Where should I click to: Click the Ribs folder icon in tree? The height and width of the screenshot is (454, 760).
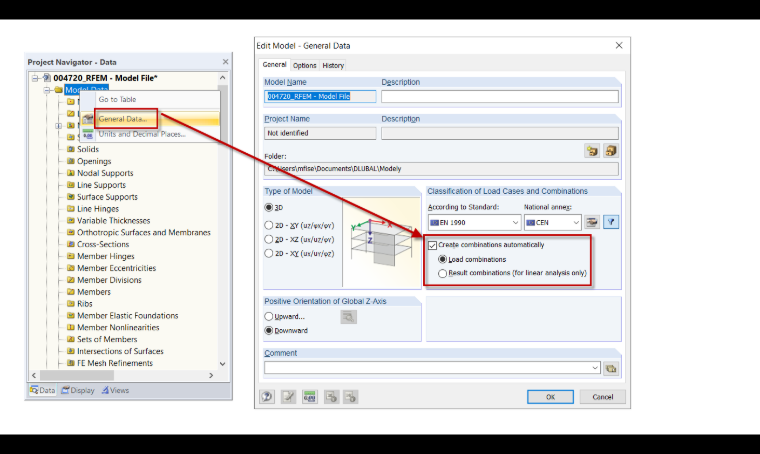[x=71, y=304]
